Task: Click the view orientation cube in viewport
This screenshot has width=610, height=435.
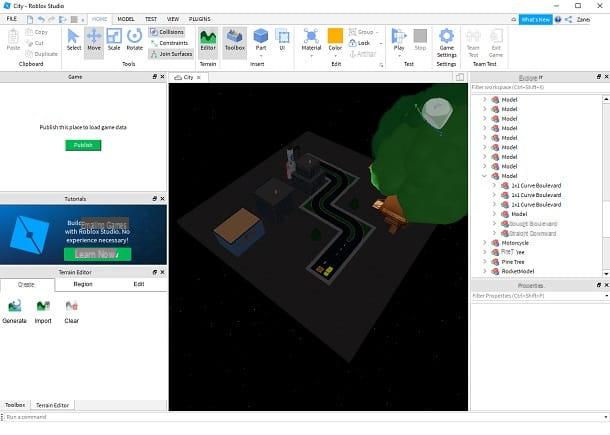Action: tap(437, 112)
